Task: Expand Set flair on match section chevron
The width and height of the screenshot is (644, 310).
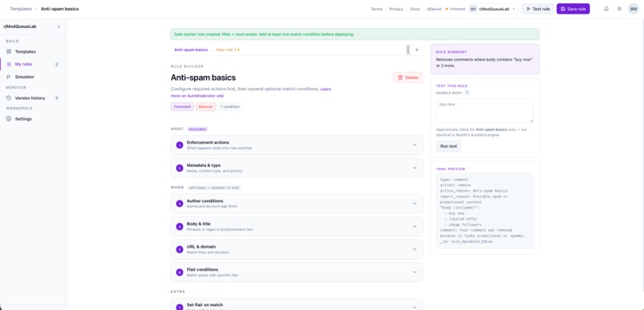Action: [x=415, y=307]
